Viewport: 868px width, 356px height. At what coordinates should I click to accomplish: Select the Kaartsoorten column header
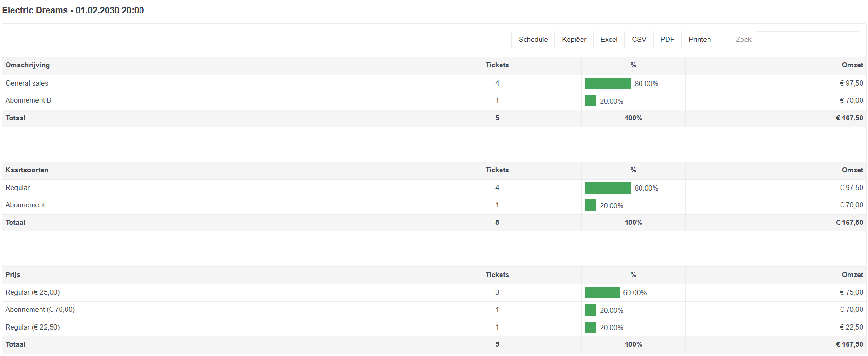coord(27,170)
